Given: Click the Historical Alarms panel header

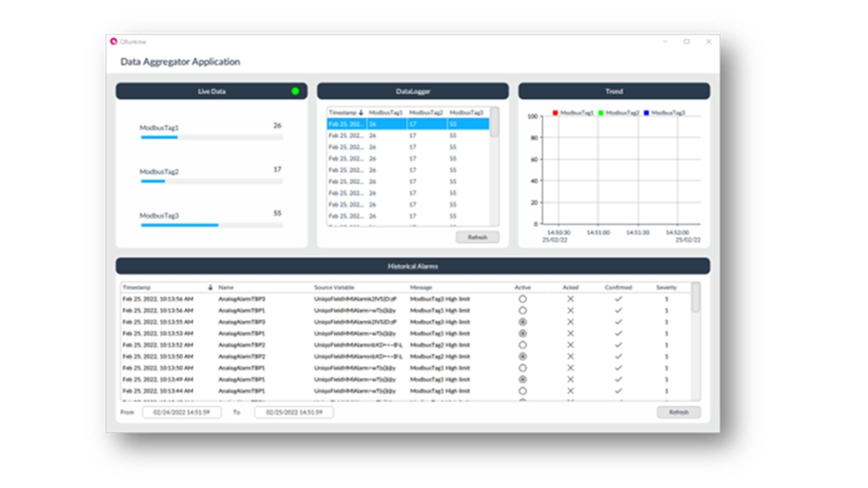Looking at the screenshot, I should (413, 266).
